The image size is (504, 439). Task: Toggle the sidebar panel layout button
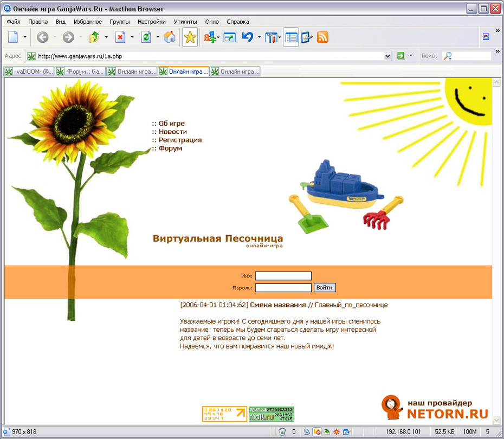291,37
